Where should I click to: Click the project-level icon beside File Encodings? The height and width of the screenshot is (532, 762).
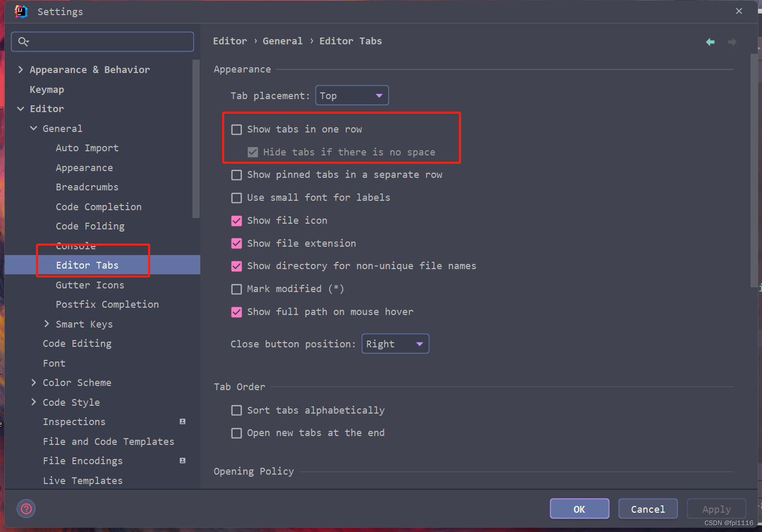183,461
